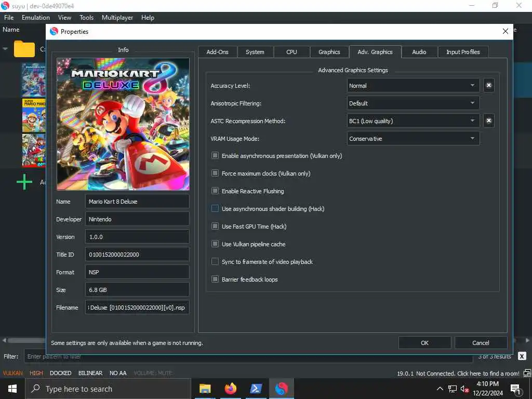Toggle Use Vulkan pipeline cache checkbox
Image resolution: width=532 pixels, height=399 pixels.
tap(215, 244)
